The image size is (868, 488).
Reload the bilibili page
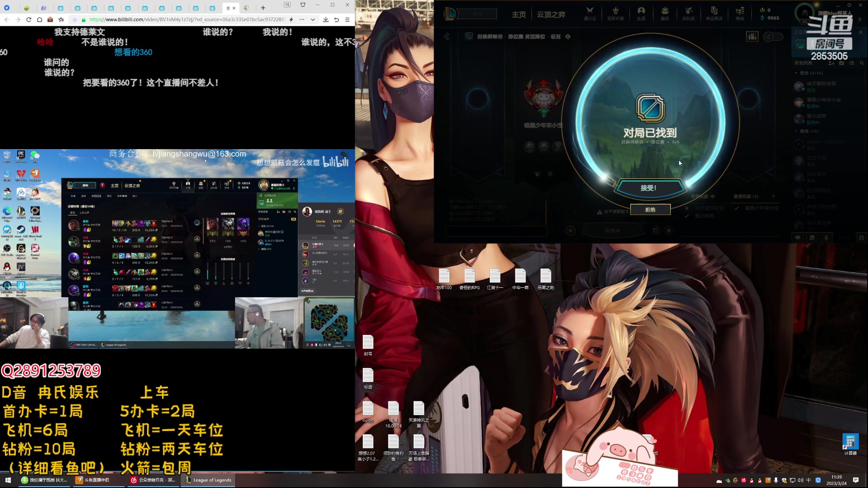click(28, 19)
